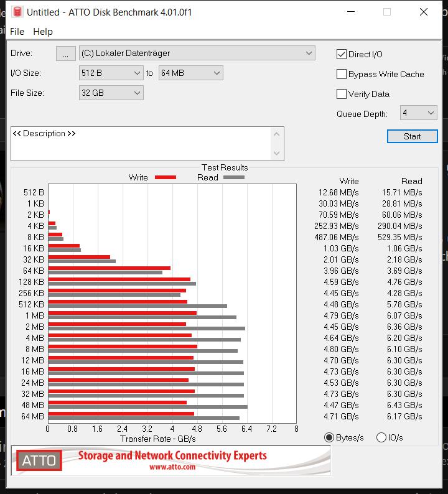This screenshot has width=448, height=494.
Task: Click the 512 B read value 15.71 MB/s
Action: click(402, 192)
